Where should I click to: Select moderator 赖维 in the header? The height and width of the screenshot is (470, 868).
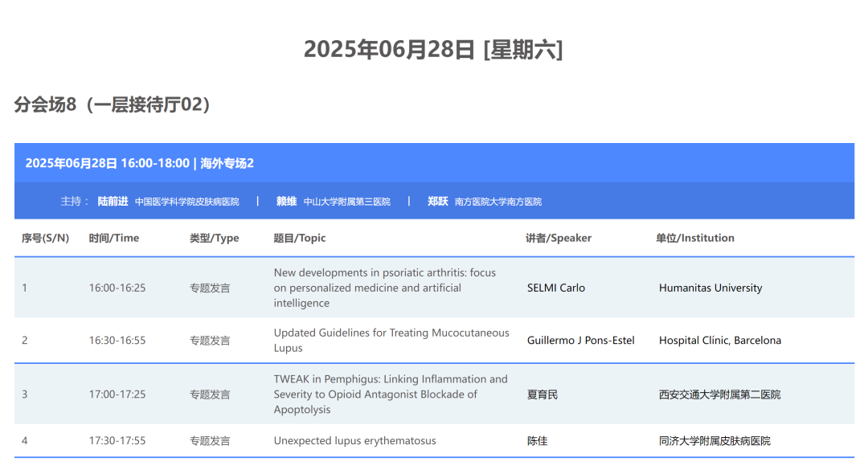(x=287, y=201)
